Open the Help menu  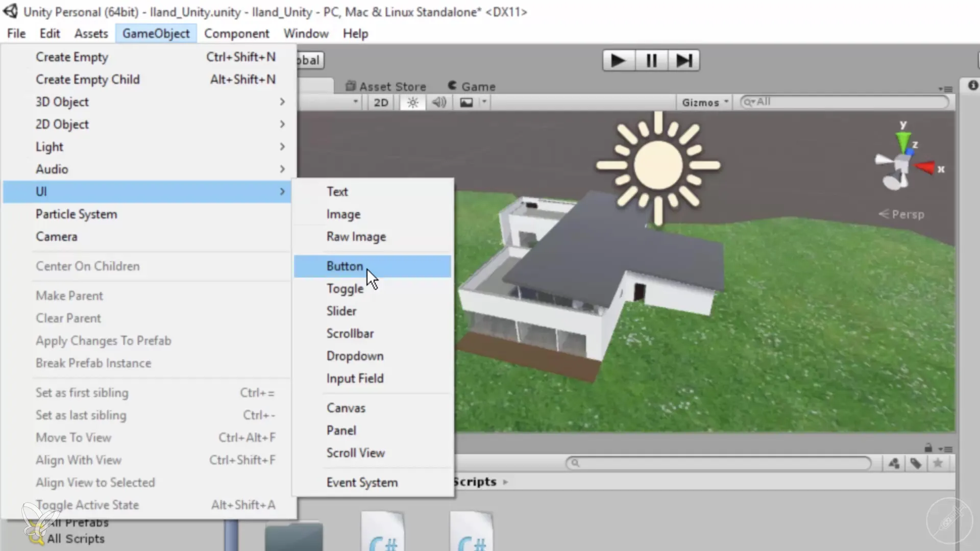(355, 34)
